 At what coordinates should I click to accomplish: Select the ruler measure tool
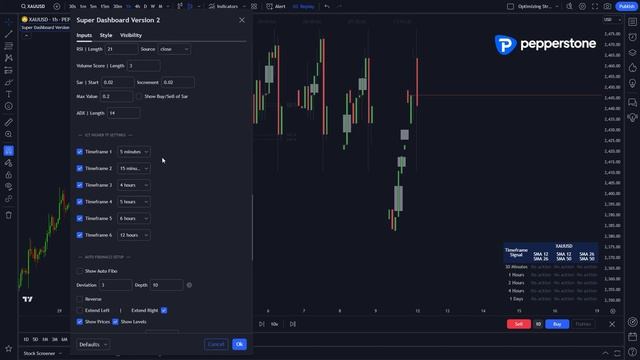tap(9, 122)
